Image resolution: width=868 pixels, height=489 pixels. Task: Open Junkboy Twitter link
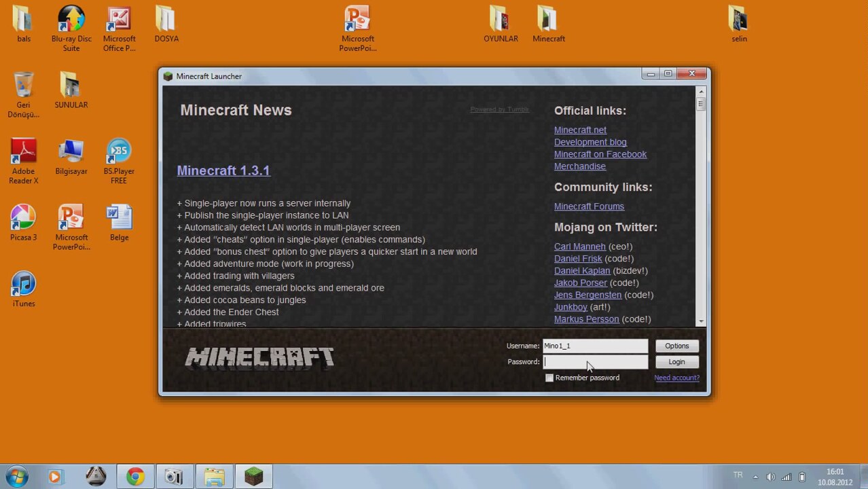pos(571,308)
